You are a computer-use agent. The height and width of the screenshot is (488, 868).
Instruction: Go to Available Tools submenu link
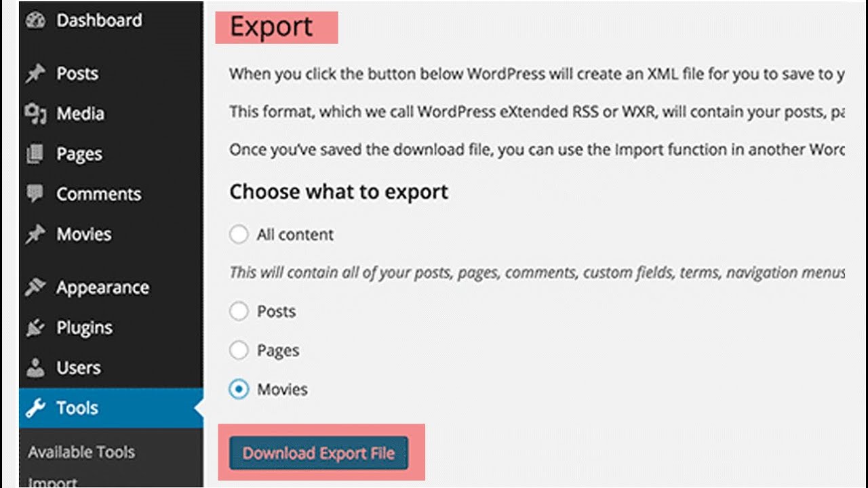click(81, 452)
